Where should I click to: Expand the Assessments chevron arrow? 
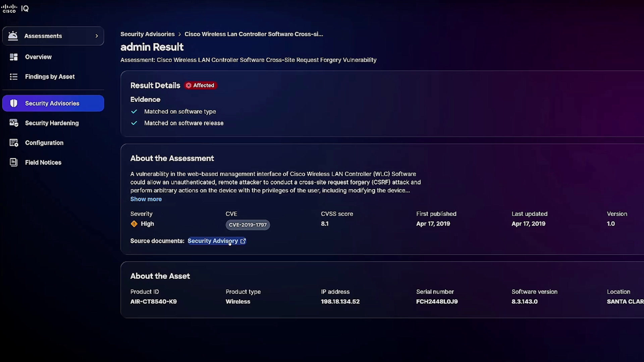pyautogui.click(x=97, y=36)
